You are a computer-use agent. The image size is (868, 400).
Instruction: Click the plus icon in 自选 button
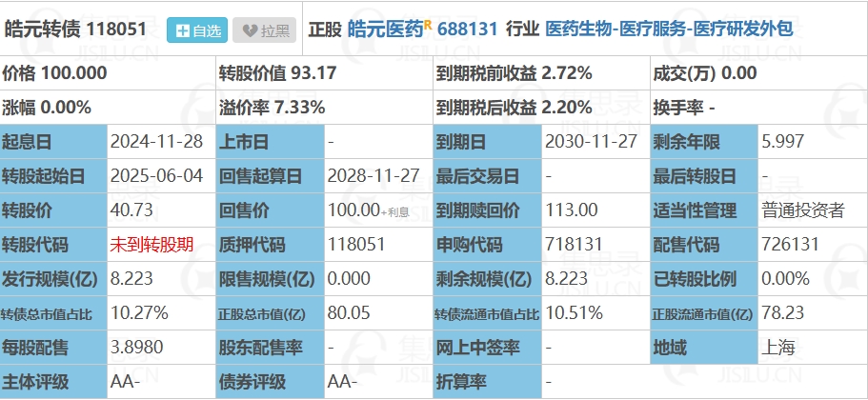point(182,31)
